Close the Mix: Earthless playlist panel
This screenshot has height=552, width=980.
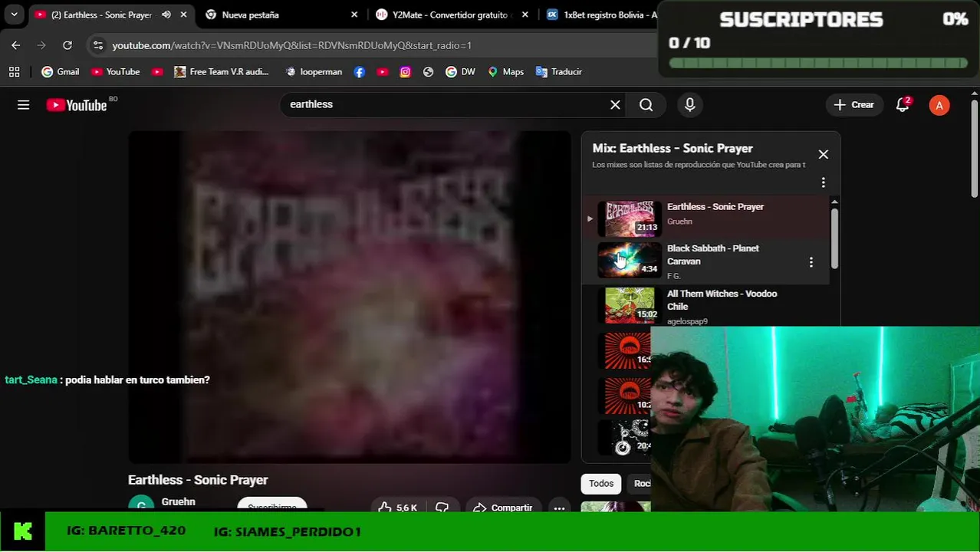[x=824, y=154]
